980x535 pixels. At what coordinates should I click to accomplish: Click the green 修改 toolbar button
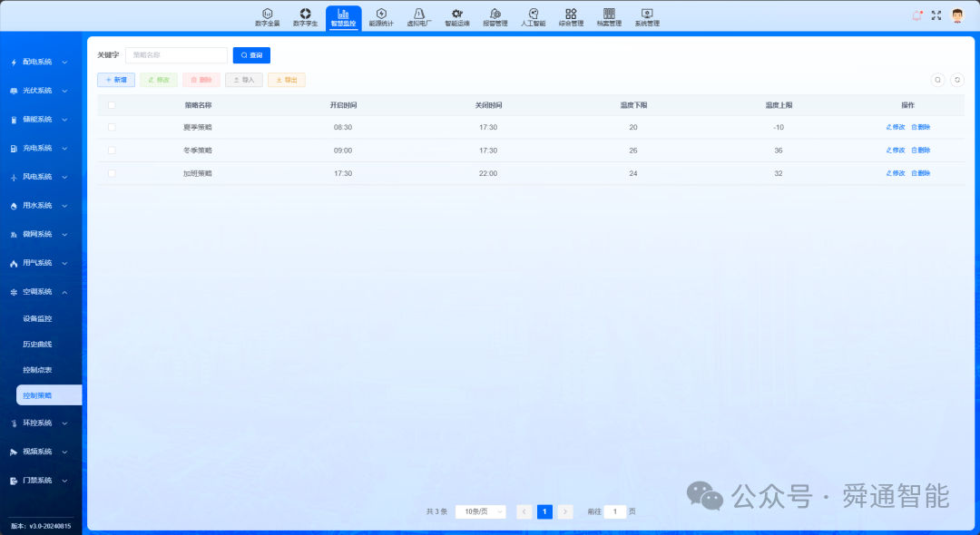(x=159, y=80)
